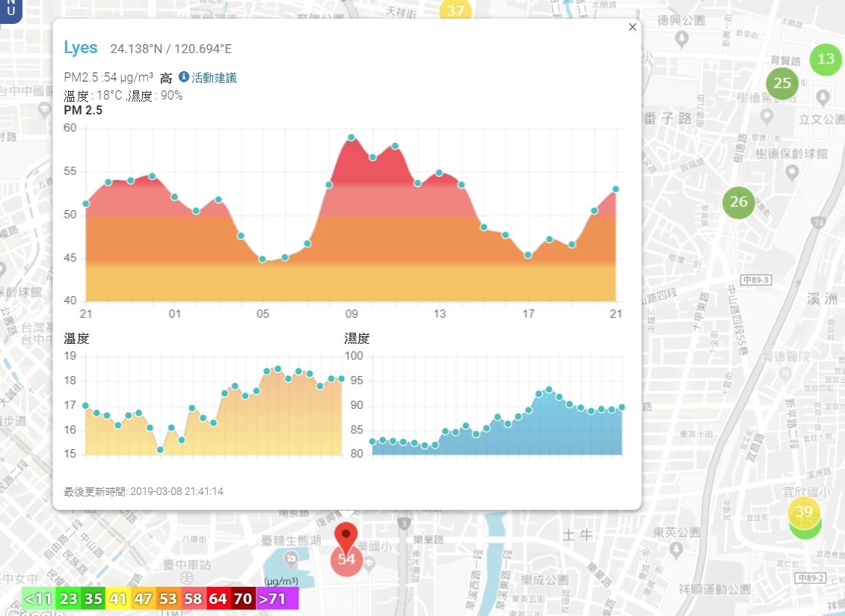Click the dark red 70 legend swatch

click(243, 599)
